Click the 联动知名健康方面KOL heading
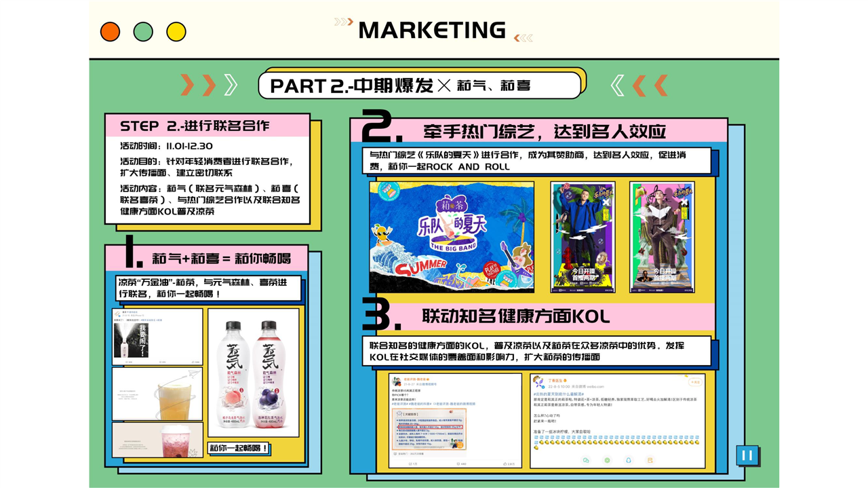 pos(515,316)
